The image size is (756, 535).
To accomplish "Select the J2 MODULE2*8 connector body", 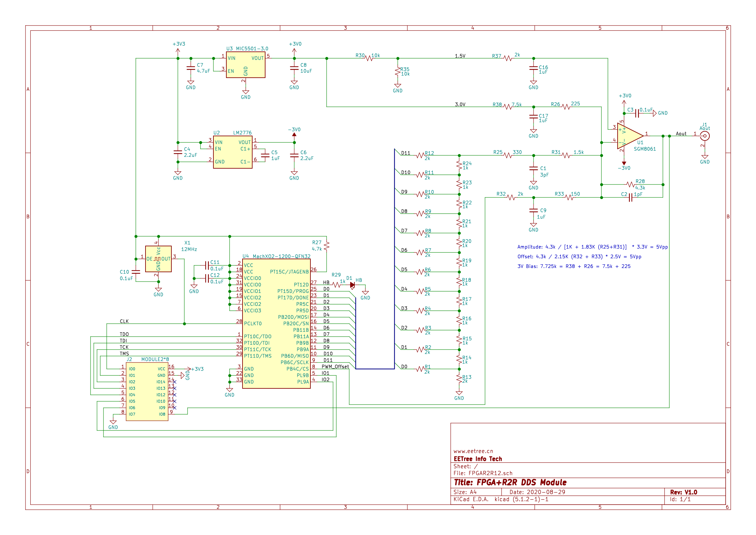I will coord(147,392).
